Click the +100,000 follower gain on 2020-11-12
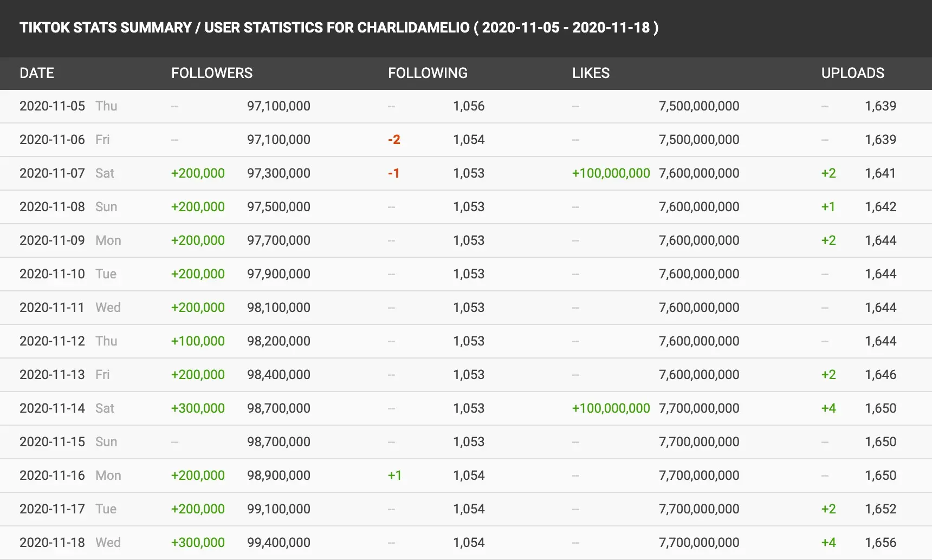 198,341
